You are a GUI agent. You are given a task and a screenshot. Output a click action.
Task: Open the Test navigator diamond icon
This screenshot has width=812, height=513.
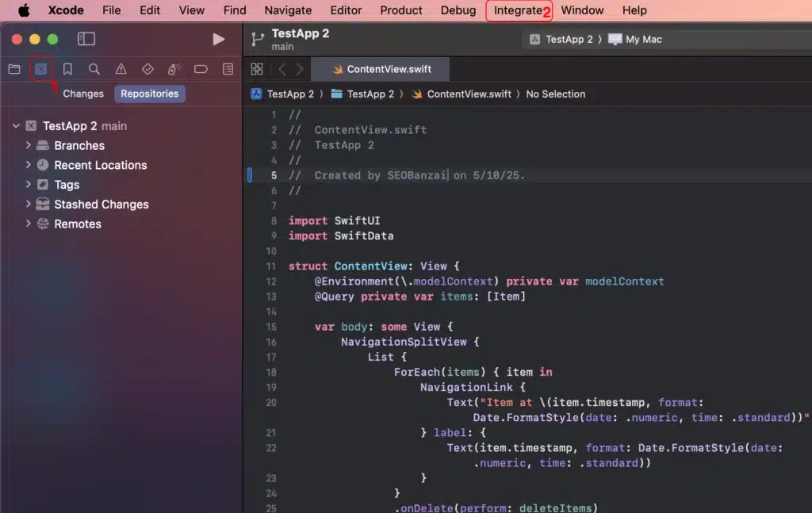[147, 69]
